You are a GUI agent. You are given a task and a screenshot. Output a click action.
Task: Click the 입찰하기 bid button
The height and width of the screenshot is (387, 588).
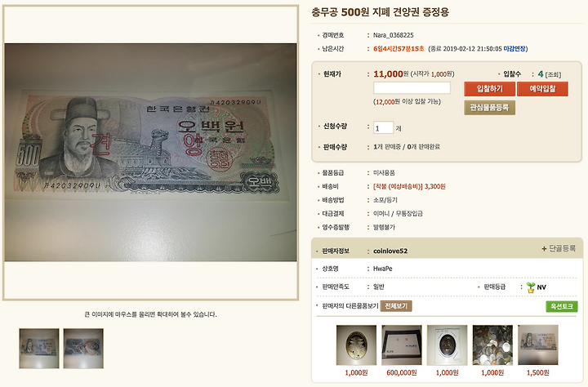(x=489, y=89)
